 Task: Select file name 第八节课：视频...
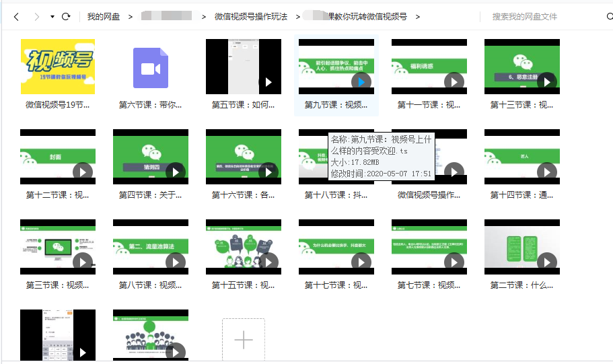pyautogui.click(x=150, y=285)
